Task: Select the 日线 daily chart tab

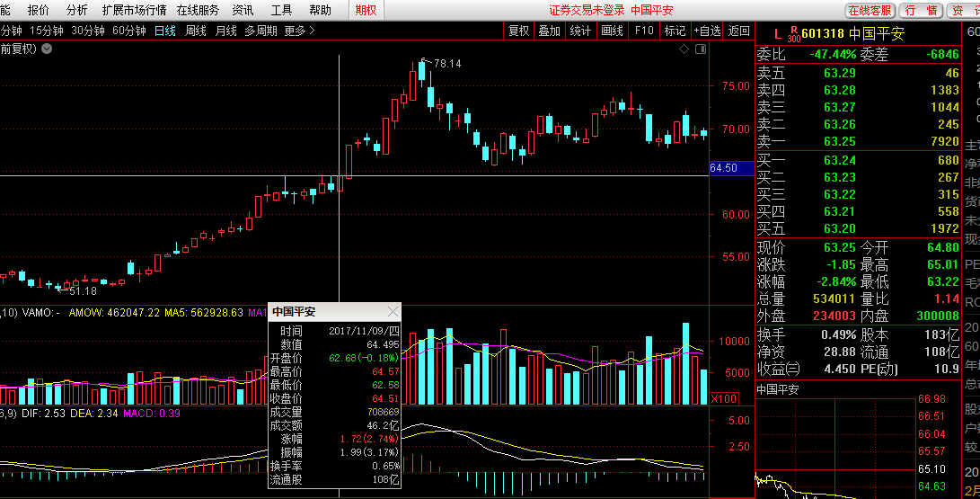Action: (x=165, y=31)
